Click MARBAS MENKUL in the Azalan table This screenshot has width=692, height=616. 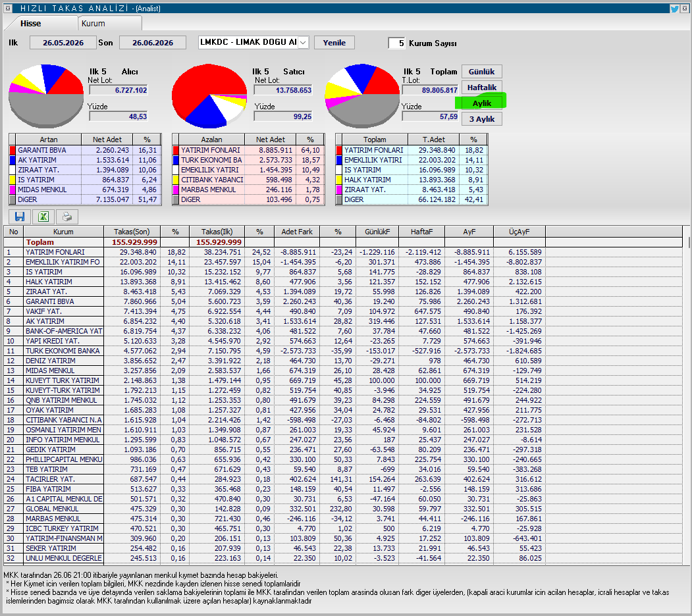point(209,190)
